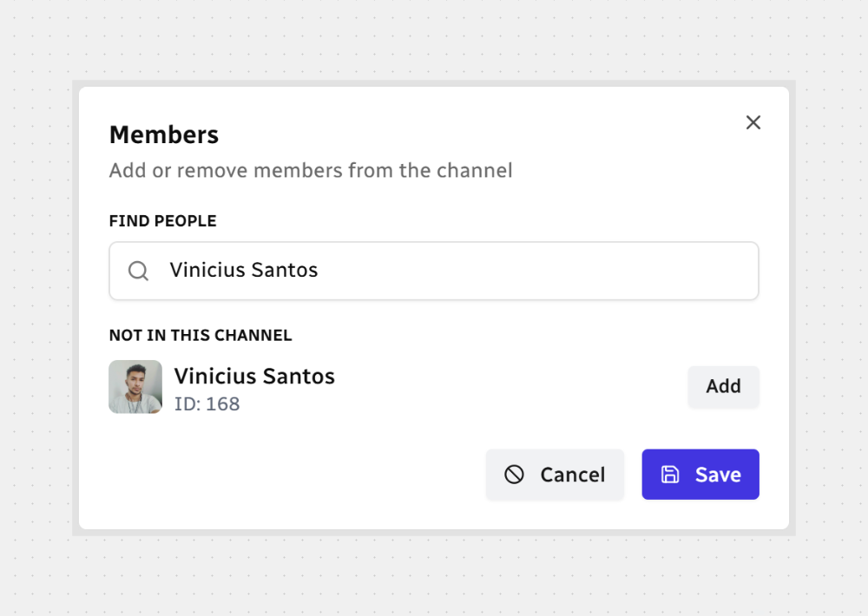
Task: Click the floppy disk icon inside Save
Action: click(x=670, y=475)
